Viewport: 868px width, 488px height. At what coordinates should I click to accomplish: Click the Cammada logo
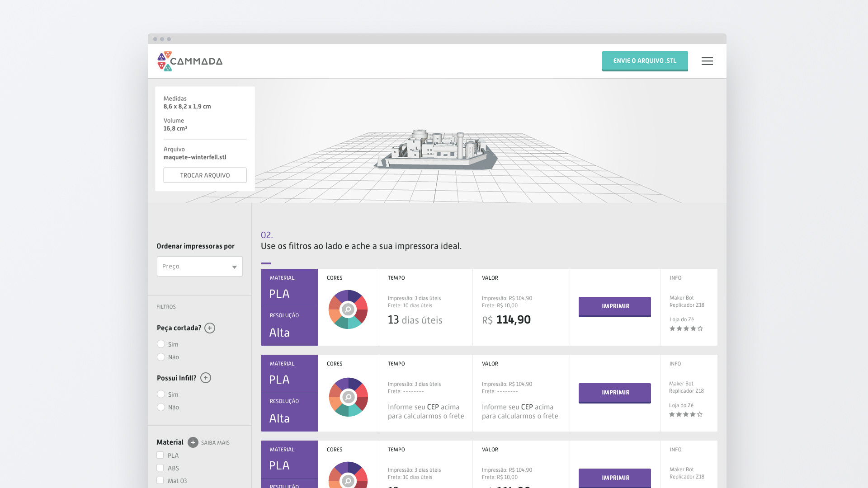(x=190, y=61)
